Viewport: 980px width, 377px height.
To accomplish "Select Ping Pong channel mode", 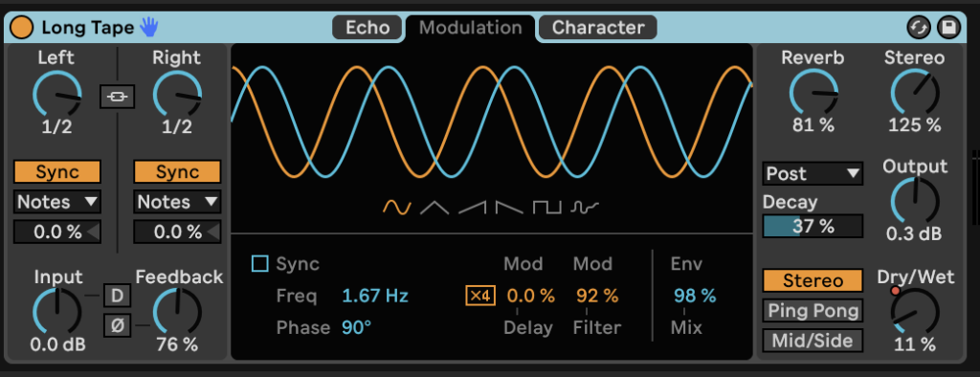I will [x=813, y=311].
